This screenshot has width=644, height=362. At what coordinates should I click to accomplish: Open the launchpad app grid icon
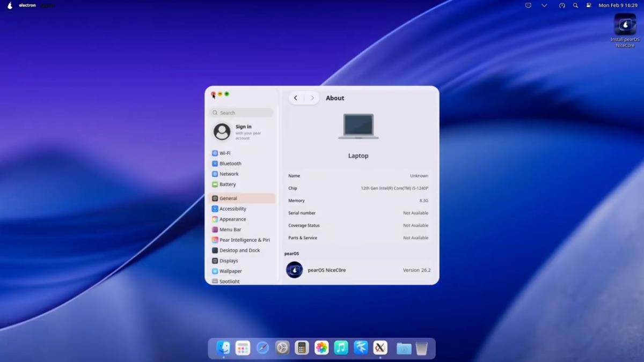[243, 348]
